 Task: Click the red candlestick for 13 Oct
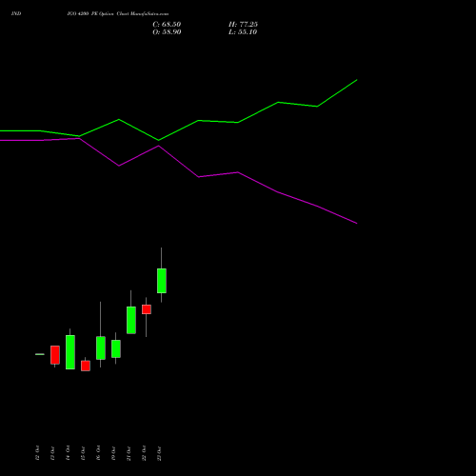pyautogui.click(x=55, y=355)
